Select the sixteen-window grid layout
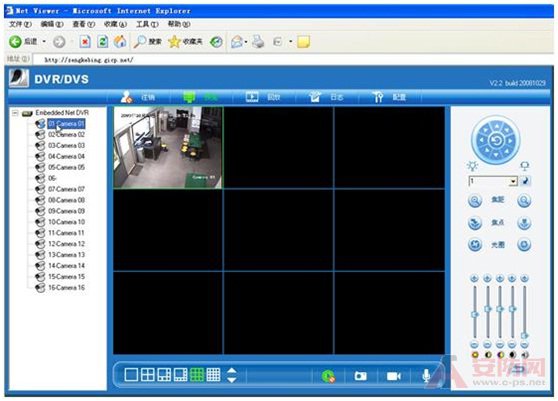Viewport: 558px width, 401px height. click(x=214, y=375)
